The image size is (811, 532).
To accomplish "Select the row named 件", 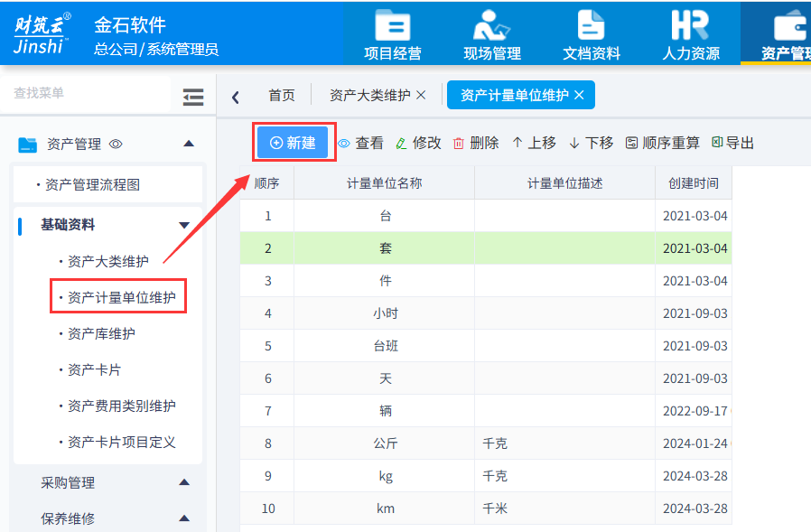I will 486,281.
